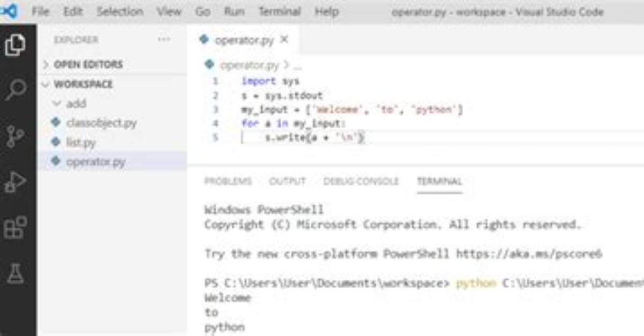Screen dimensions: 644x336
Task: Open the View menu
Action: click(170, 11)
